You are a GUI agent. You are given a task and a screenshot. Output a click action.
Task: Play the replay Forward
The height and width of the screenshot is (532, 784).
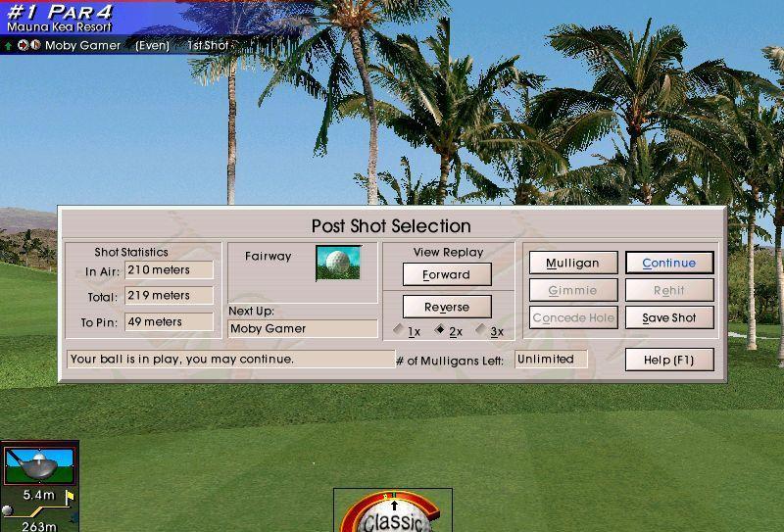(x=446, y=275)
